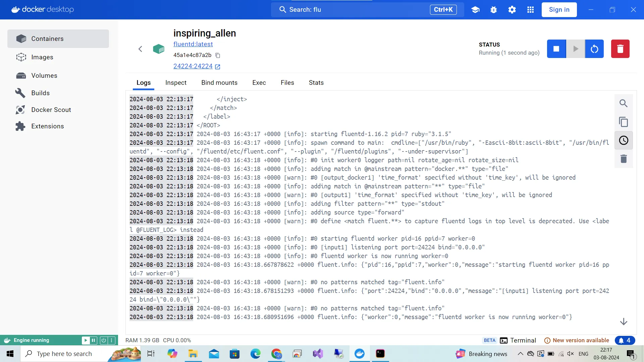
Task: Open Breaking news widget on taskbar
Action: click(x=481, y=354)
